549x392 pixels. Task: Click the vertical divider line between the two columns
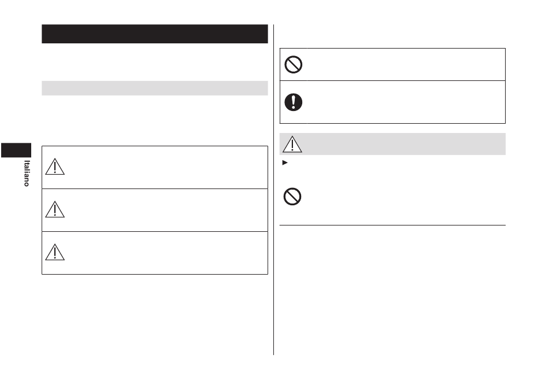[x=274, y=190]
